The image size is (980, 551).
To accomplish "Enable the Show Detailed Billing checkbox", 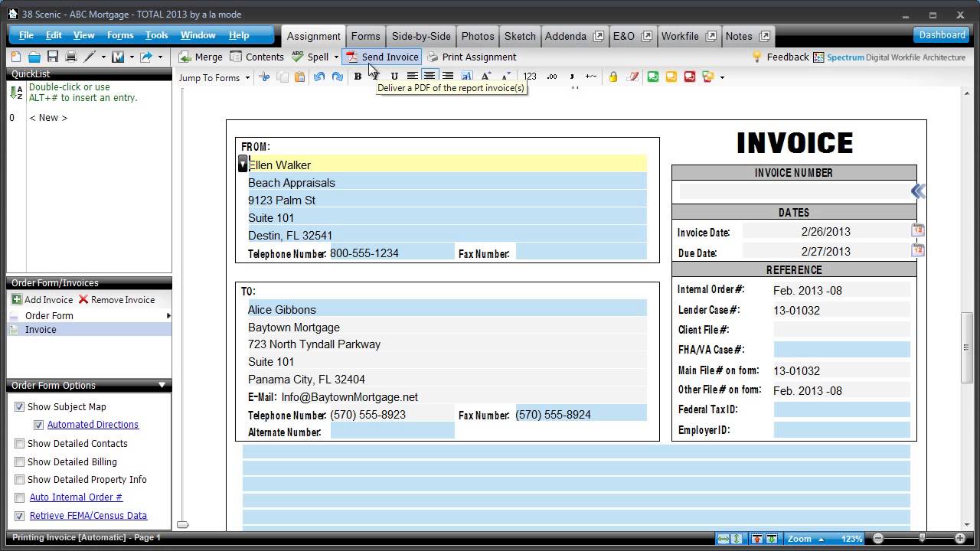I will pos(20,462).
